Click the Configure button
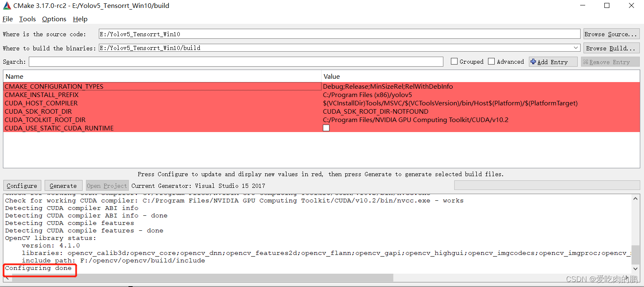The height and width of the screenshot is (287, 644). (x=22, y=186)
